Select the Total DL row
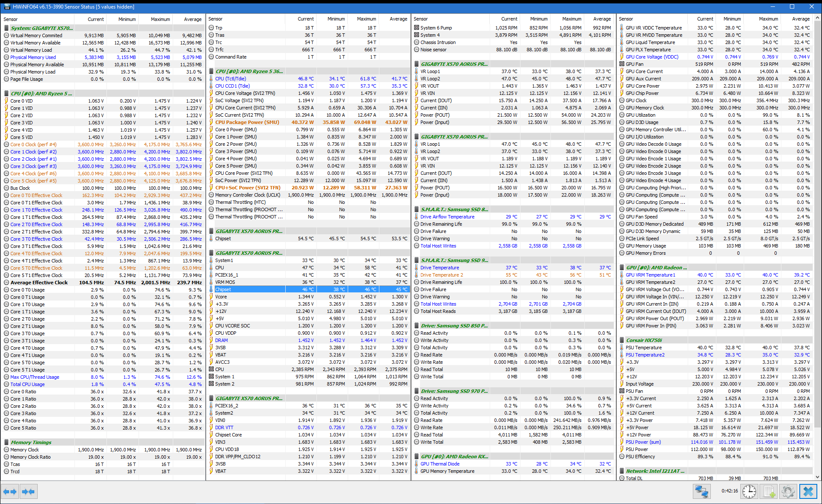The height and width of the screenshot is (504, 822). 715,478
